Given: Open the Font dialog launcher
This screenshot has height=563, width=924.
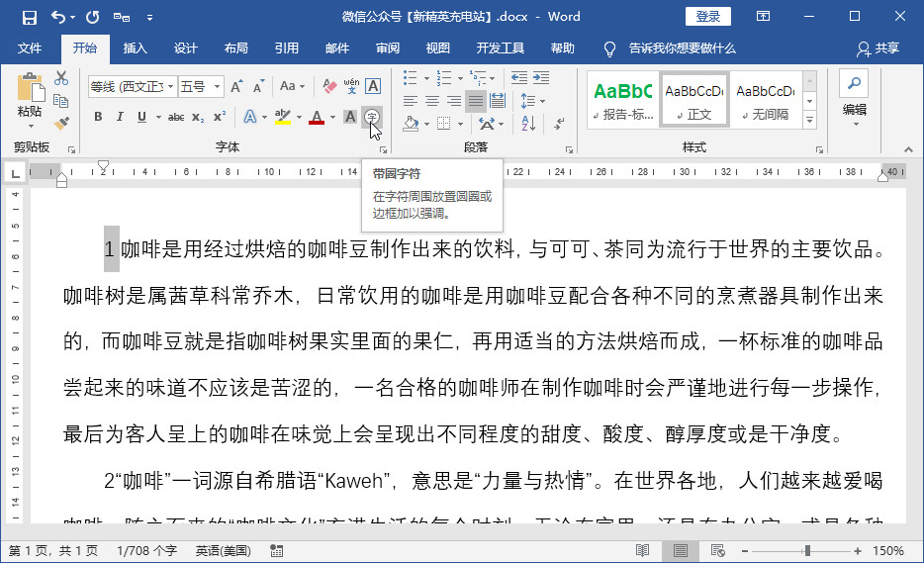Looking at the screenshot, I should (383, 150).
